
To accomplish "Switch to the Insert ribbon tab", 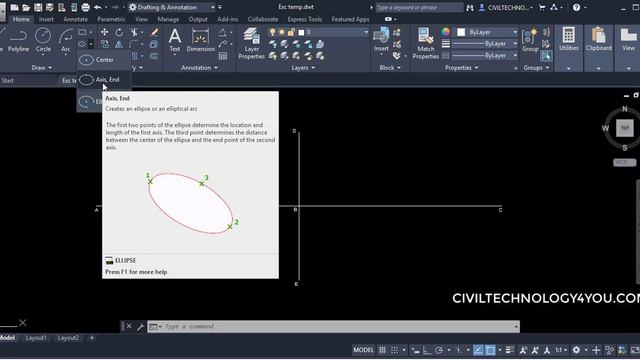I will [46, 19].
